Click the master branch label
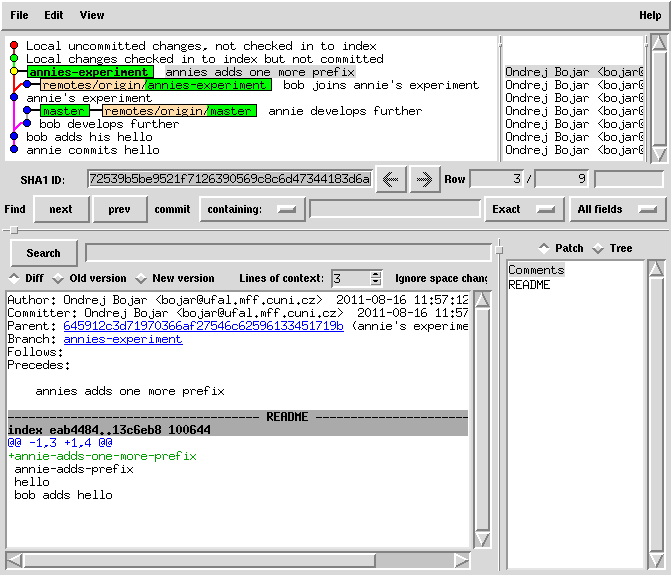The width and height of the screenshot is (671, 575). [x=65, y=111]
